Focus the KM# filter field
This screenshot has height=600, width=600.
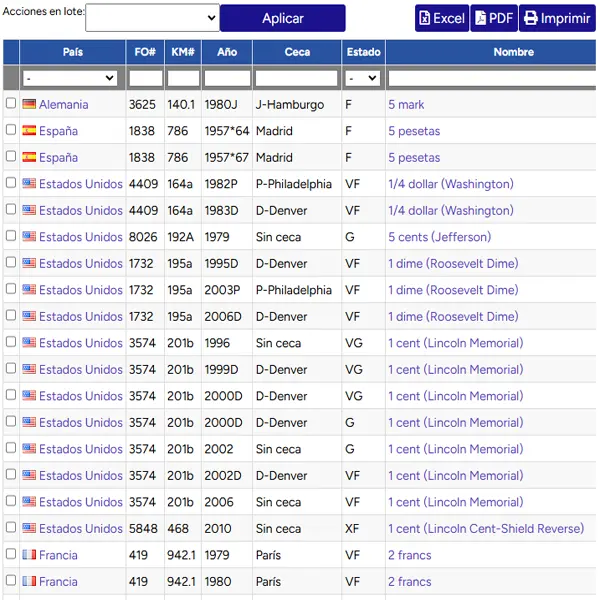(183, 78)
